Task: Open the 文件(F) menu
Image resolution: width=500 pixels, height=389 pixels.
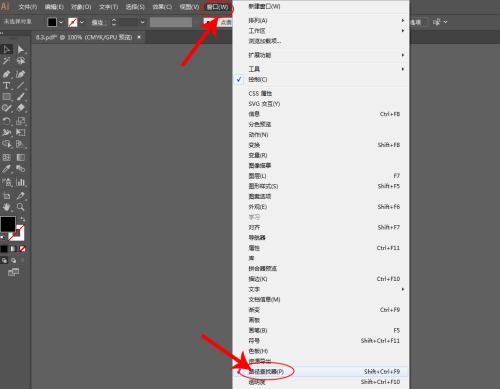Action: [x=28, y=7]
